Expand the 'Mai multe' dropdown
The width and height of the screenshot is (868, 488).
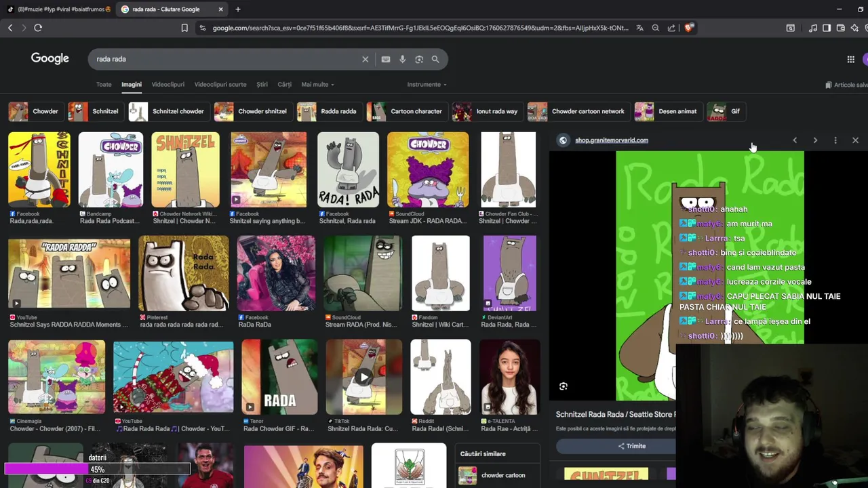tap(317, 85)
